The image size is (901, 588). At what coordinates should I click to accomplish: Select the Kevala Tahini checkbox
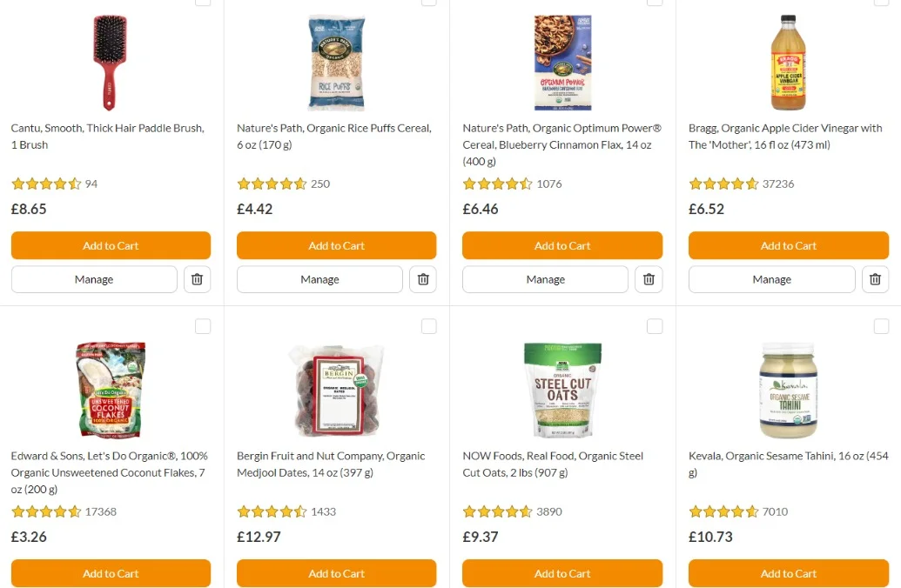tap(881, 326)
